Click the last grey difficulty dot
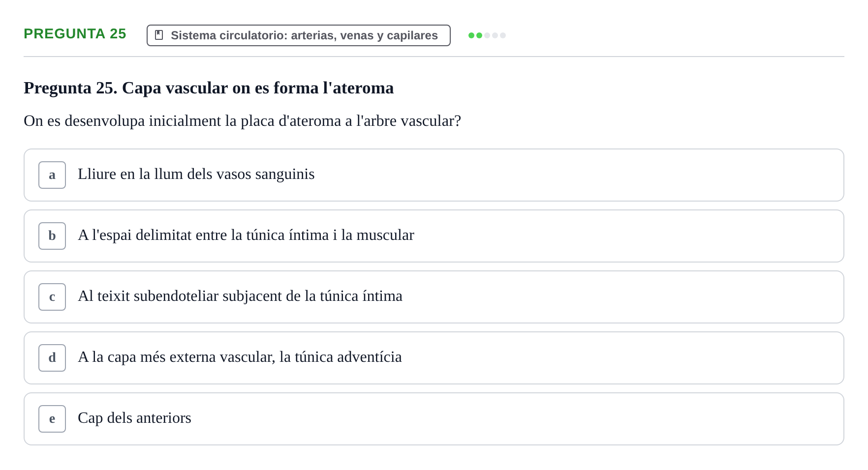The width and height of the screenshot is (868, 470). pyautogui.click(x=503, y=35)
